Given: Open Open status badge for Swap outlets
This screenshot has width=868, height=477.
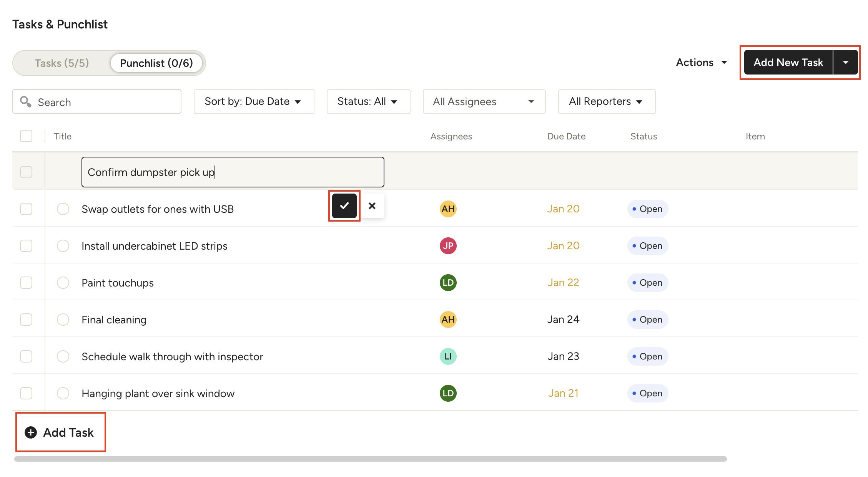Looking at the screenshot, I should coord(648,209).
